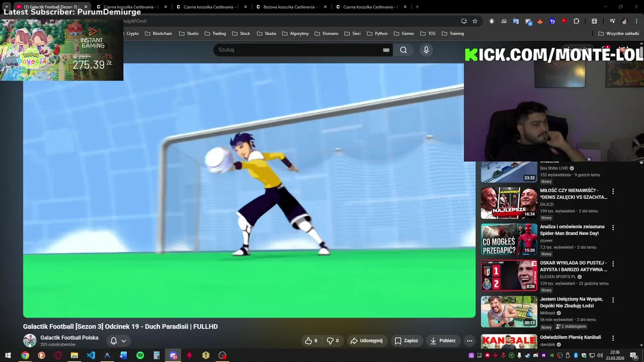Open the Training bookmarks folder
Image resolution: width=644 pixels, height=362 pixels.
(x=453, y=34)
